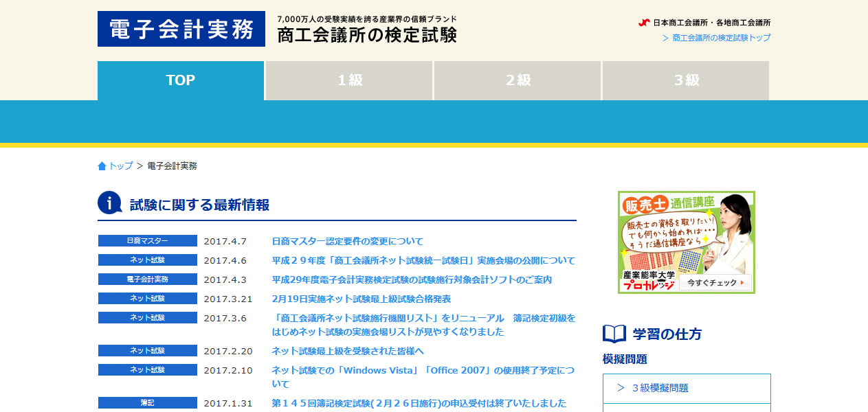Open ネット試験最上級を受験された皆様へ link

[348, 352]
